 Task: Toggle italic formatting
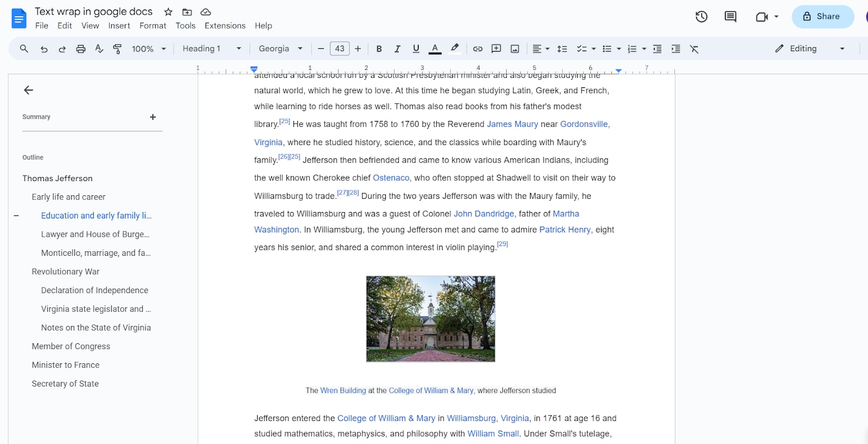[x=398, y=49]
